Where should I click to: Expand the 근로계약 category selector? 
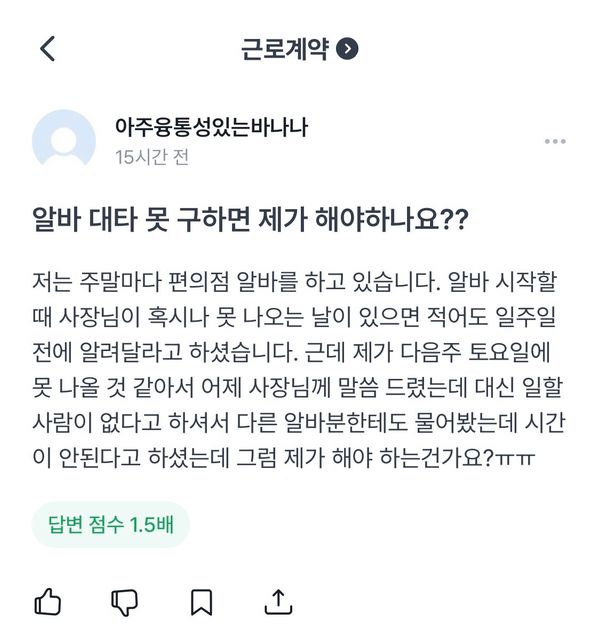[x=347, y=48]
